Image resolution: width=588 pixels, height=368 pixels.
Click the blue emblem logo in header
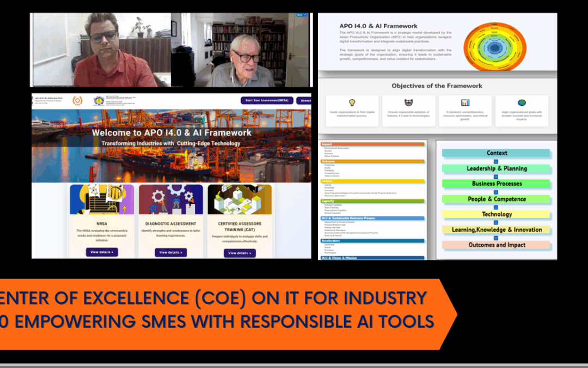[x=99, y=100]
